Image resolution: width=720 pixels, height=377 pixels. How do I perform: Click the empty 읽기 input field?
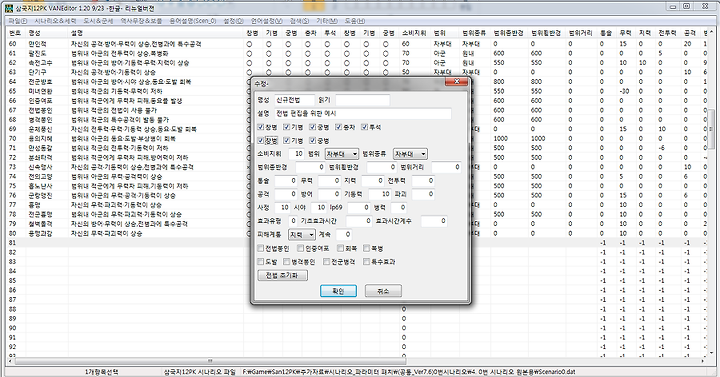pyautogui.click(x=362, y=100)
